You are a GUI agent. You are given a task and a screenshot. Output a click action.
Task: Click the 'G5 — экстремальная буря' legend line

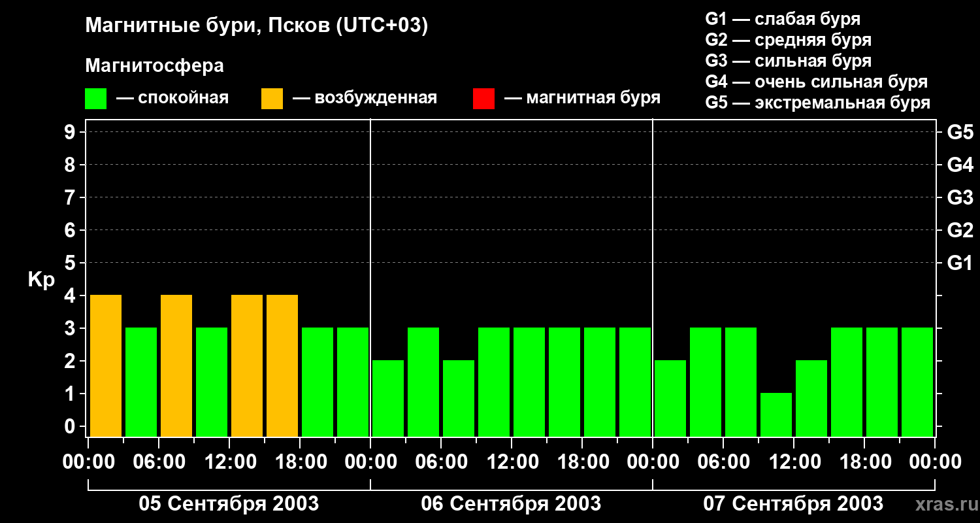coord(818,103)
